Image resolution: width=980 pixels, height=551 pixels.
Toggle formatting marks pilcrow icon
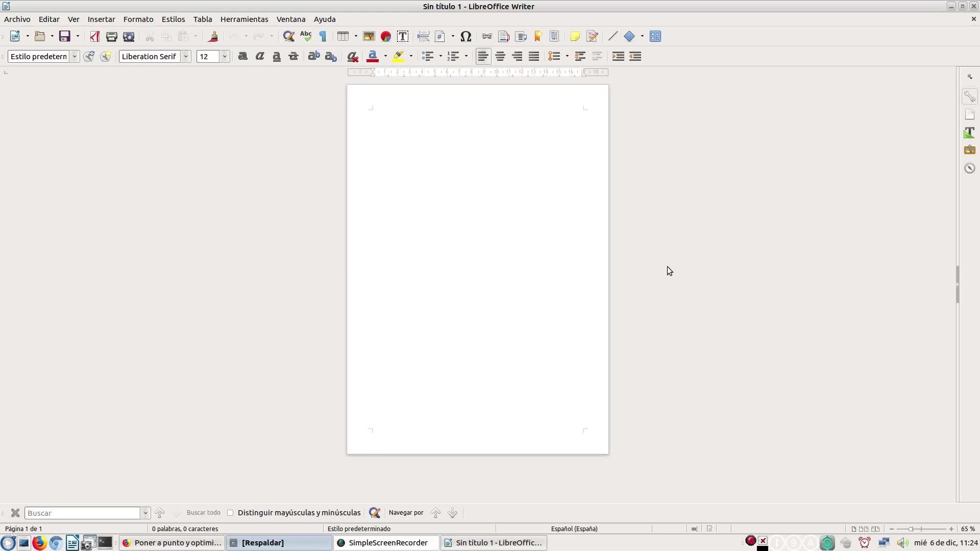[x=323, y=36]
